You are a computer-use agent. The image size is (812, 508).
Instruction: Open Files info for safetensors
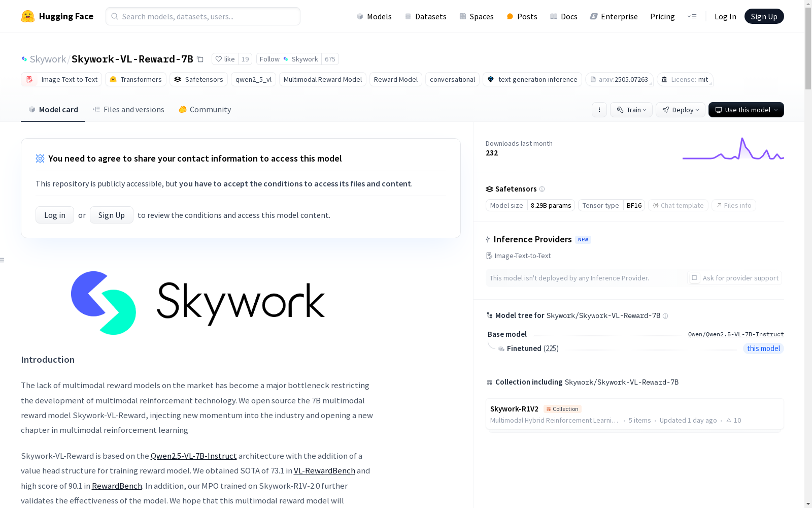[x=734, y=205]
